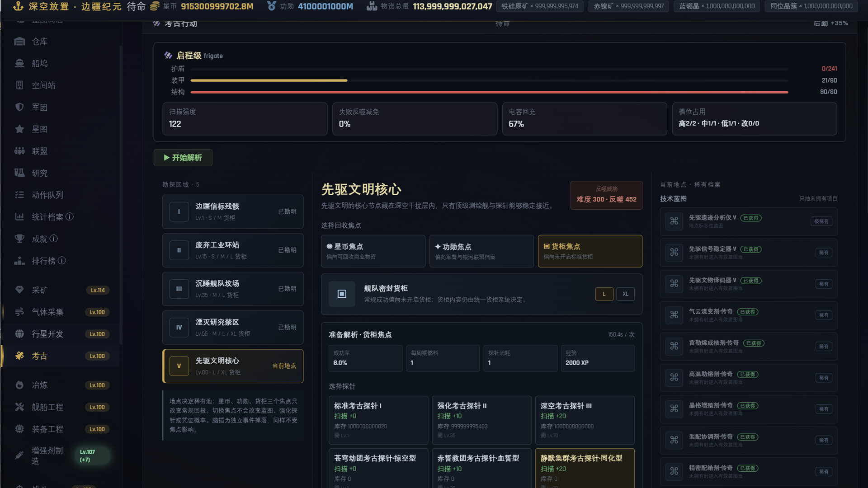
Task: Click the 联盟 alliance icon
Action: tap(19, 151)
